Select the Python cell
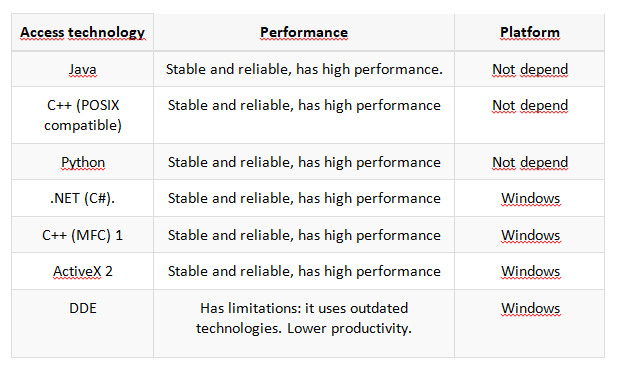Screen dimensions: 620x366 (x=83, y=162)
